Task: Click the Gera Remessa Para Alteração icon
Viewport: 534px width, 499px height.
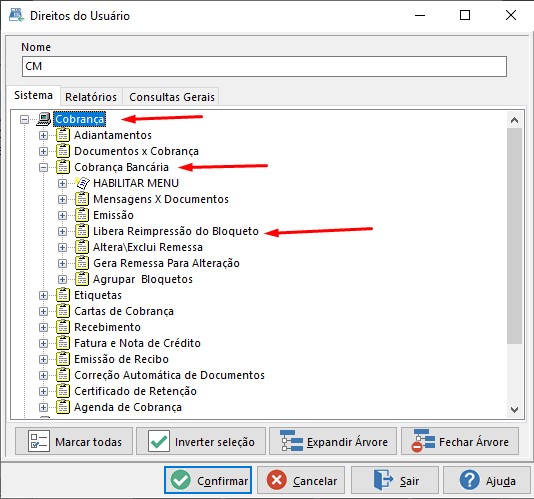Action: click(82, 263)
